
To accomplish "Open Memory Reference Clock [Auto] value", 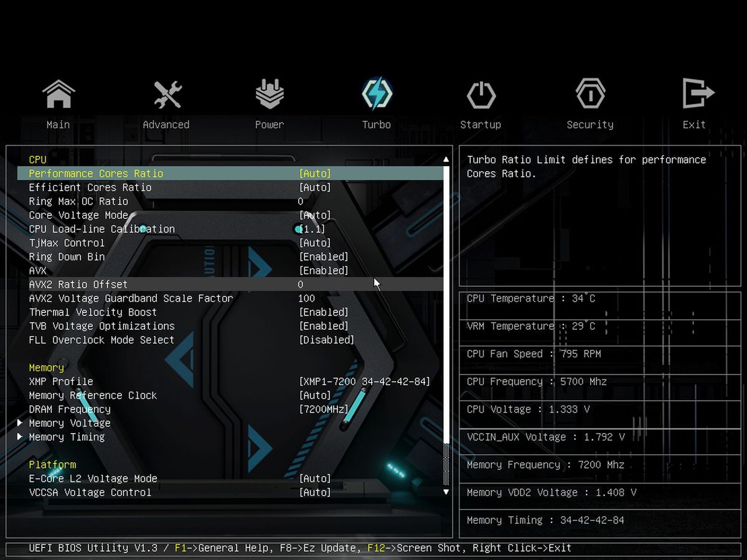I will [x=315, y=395].
